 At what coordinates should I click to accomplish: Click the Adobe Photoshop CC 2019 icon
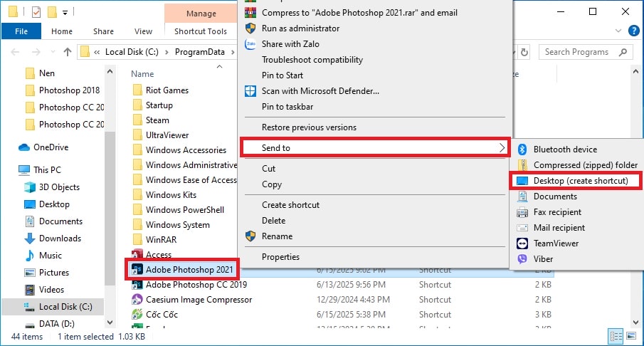[137, 285]
